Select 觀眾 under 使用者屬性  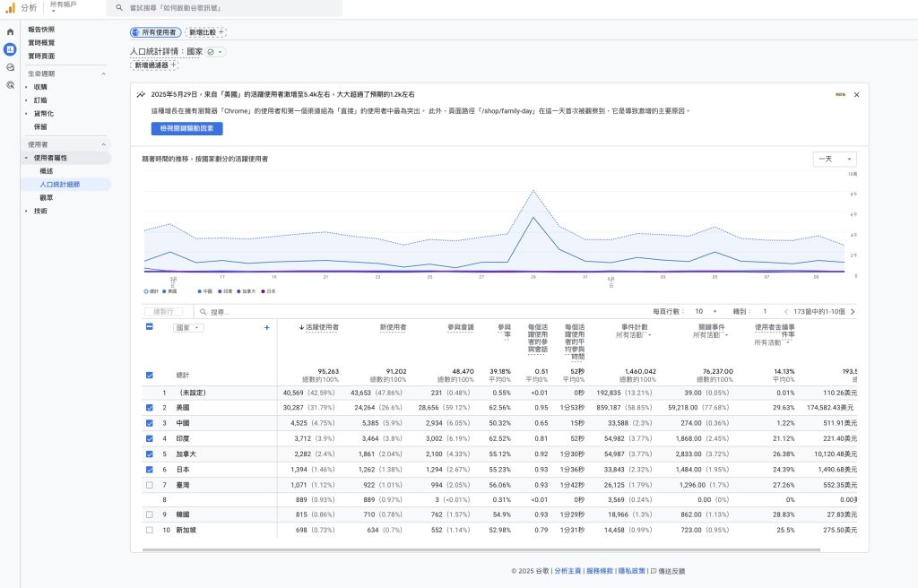[x=47, y=197]
